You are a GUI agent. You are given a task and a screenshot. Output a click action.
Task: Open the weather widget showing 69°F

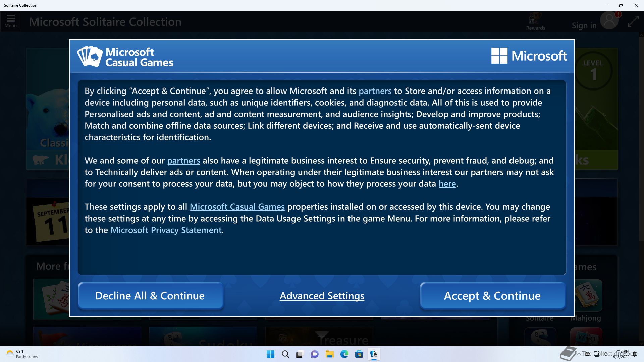(22, 354)
